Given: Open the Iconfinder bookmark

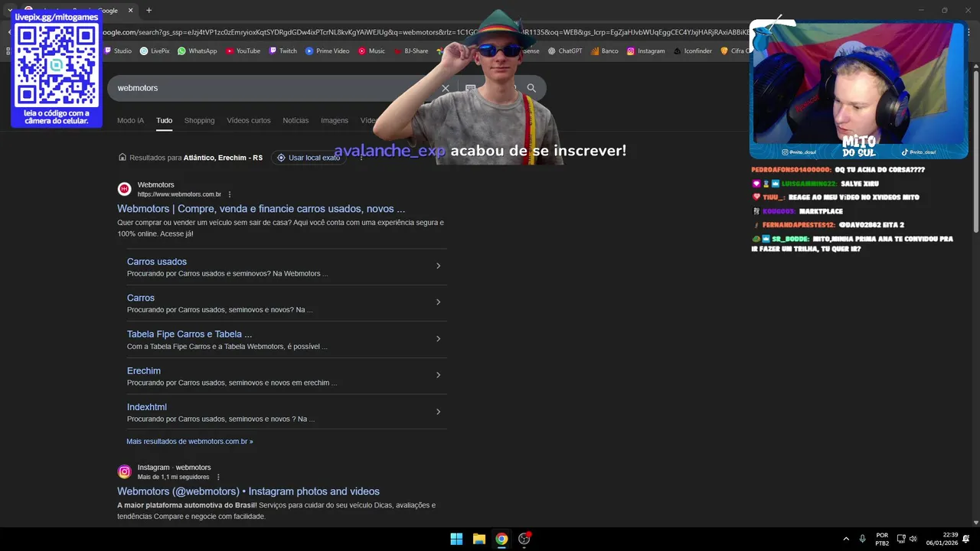Looking at the screenshot, I should pyautogui.click(x=692, y=51).
